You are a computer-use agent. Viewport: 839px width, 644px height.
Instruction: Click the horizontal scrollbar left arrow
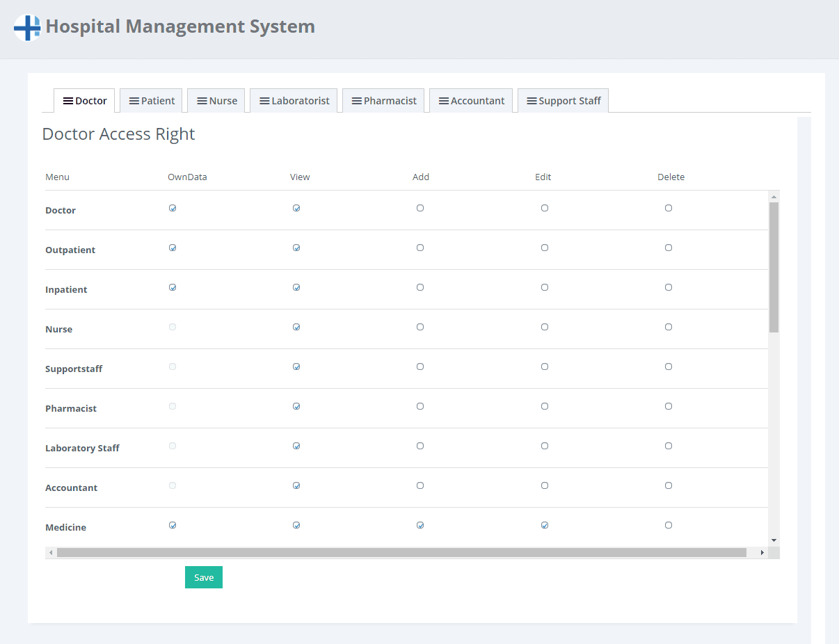point(51,552)
